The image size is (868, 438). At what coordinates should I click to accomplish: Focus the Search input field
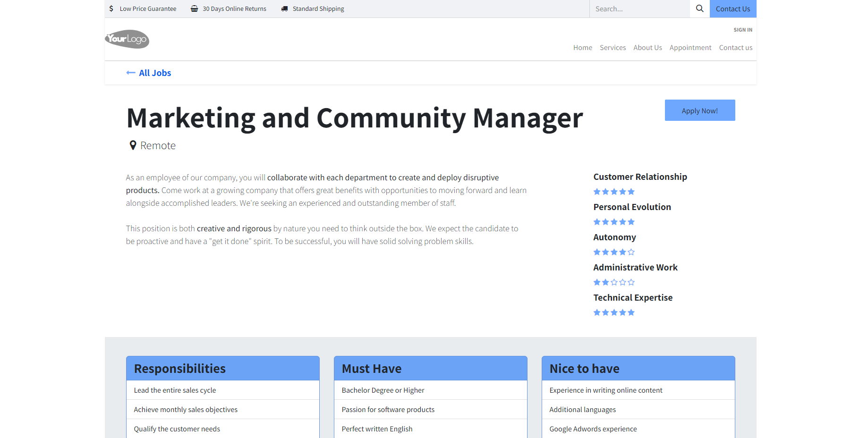(x=639, y=8)
